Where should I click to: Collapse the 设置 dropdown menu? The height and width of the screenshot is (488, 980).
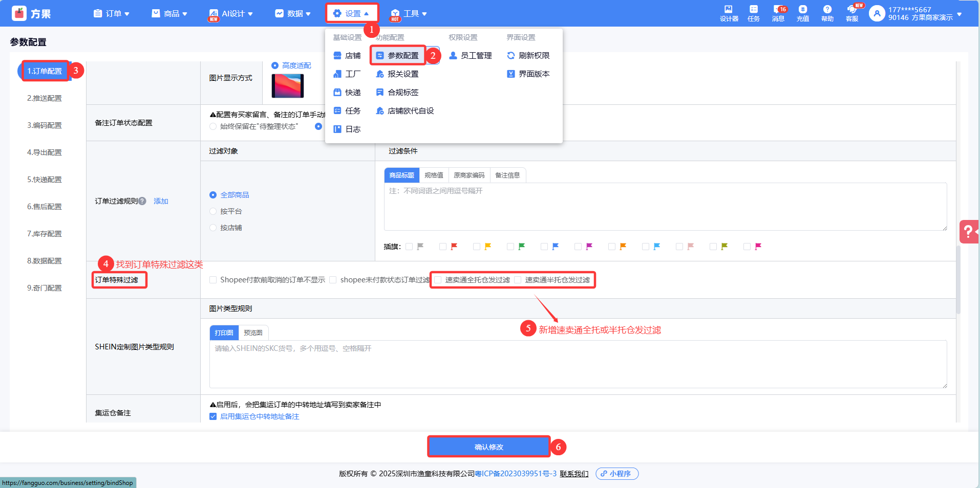[x=351, y=13]
